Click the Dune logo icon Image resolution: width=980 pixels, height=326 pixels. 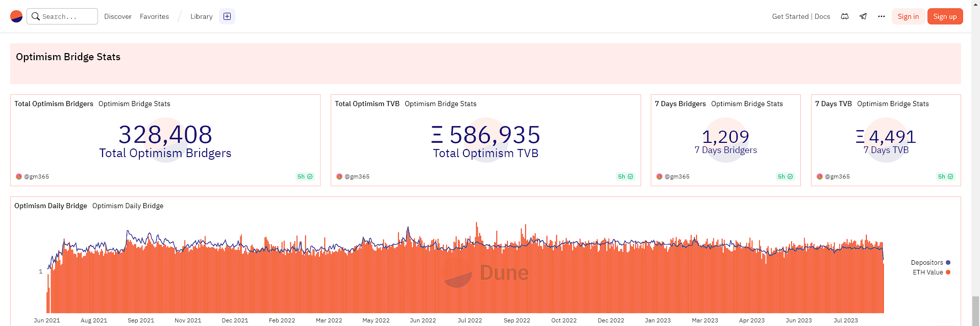[16, 16]
